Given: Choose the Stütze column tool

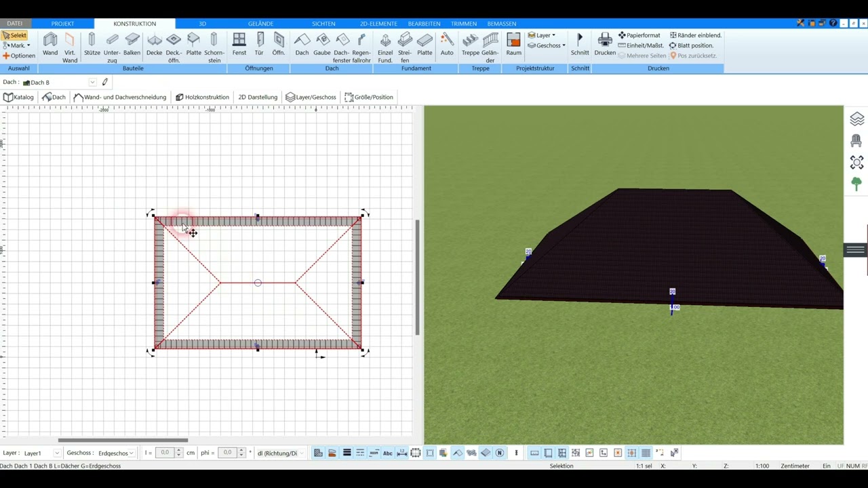Looking at the screenshot, I should pos(92,45).
